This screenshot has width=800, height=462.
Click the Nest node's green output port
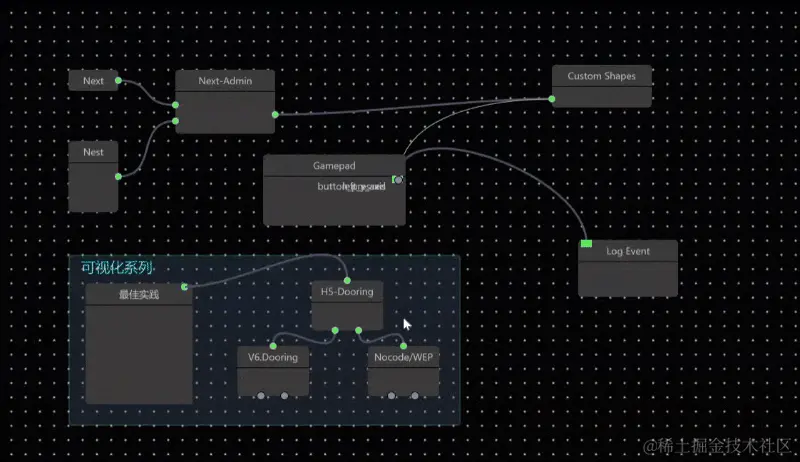coord(118,177)
